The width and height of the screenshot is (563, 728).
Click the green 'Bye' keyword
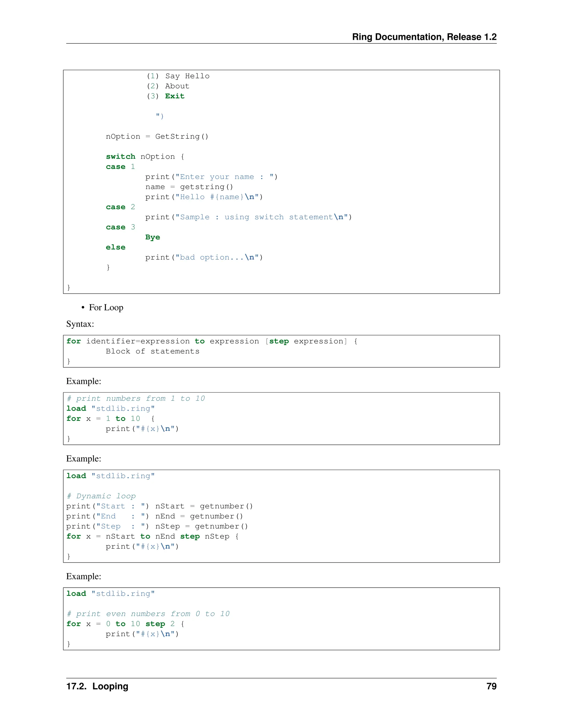[152, 237]
